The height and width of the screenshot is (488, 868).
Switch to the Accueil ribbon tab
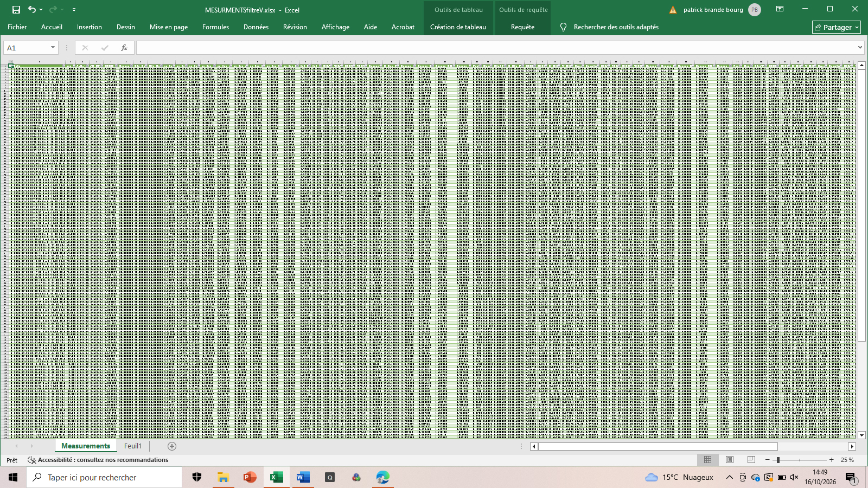52,27
